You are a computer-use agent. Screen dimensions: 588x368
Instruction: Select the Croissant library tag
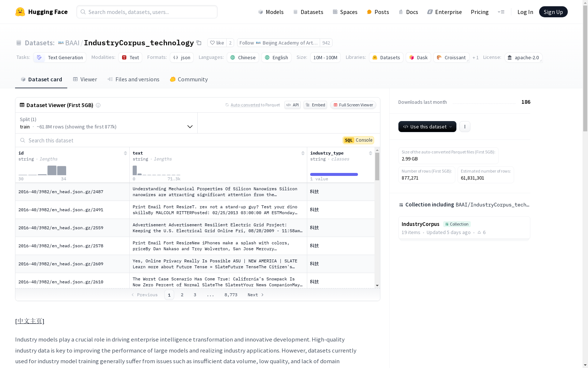[x=451, y=57]
